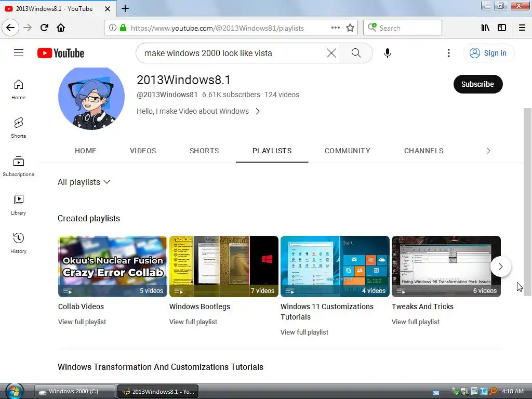Switch to the HOME channel tab

pyautogui.click(x=86, y=151)
